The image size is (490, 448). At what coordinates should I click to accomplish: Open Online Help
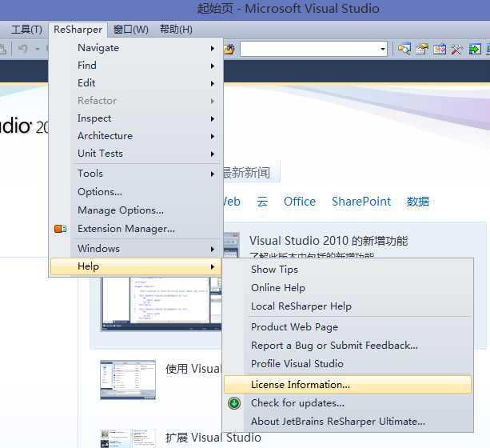tap(348, 287)
